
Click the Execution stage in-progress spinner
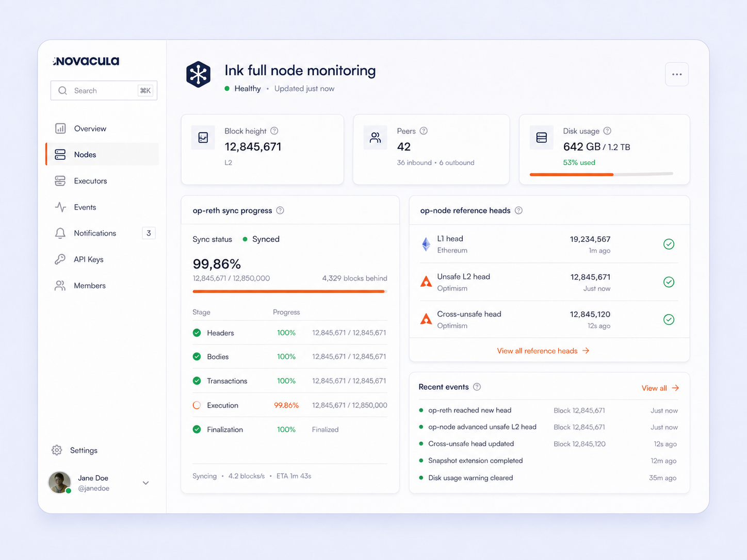point(197,405)
